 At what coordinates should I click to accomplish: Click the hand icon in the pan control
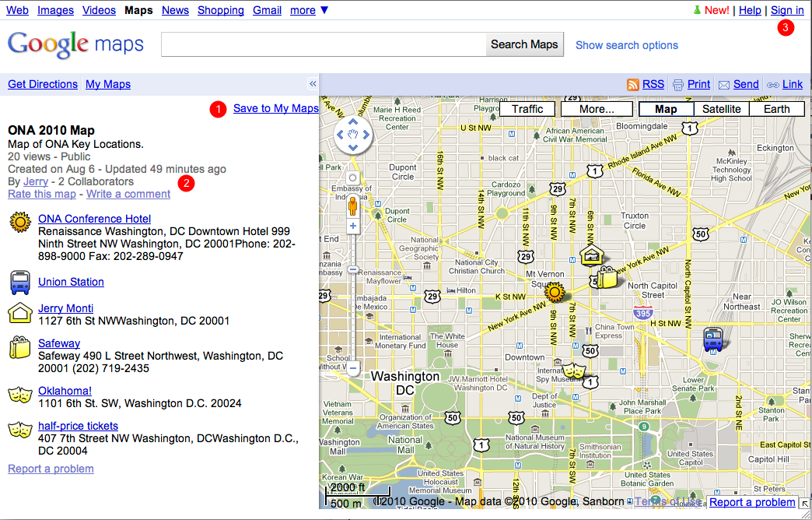coord(352,135)
